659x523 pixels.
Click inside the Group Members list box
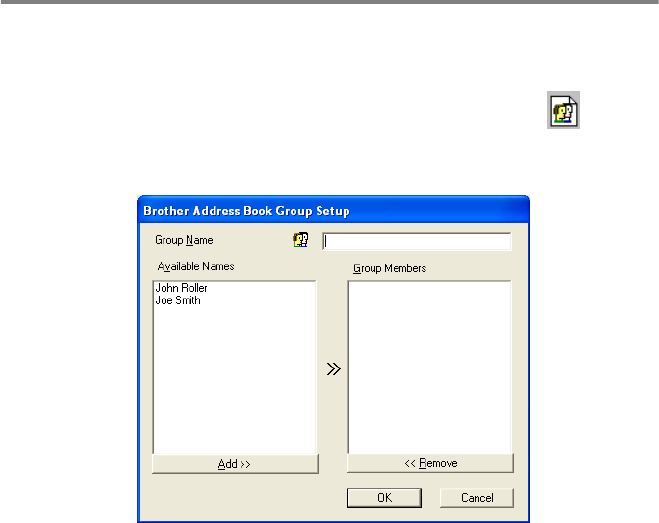430,367
